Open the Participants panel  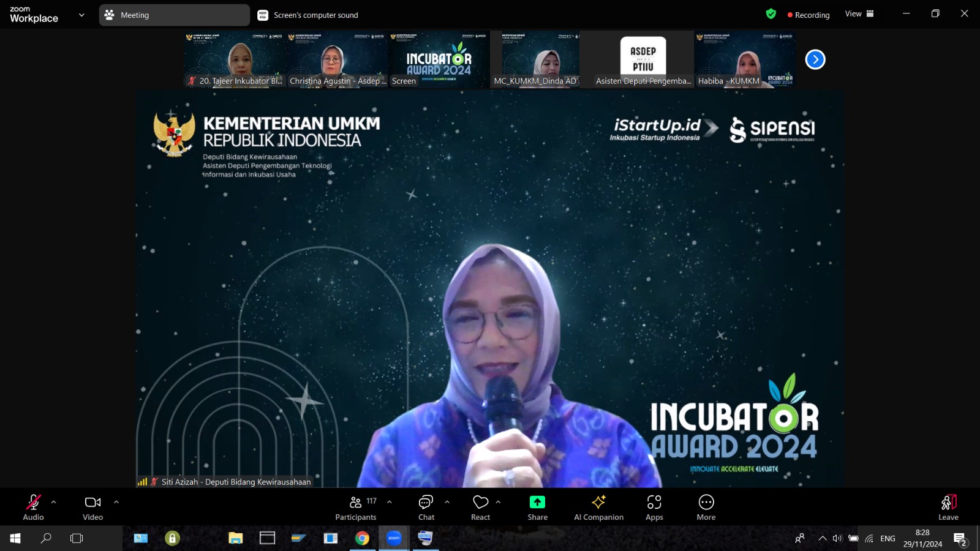click(356, 508)
